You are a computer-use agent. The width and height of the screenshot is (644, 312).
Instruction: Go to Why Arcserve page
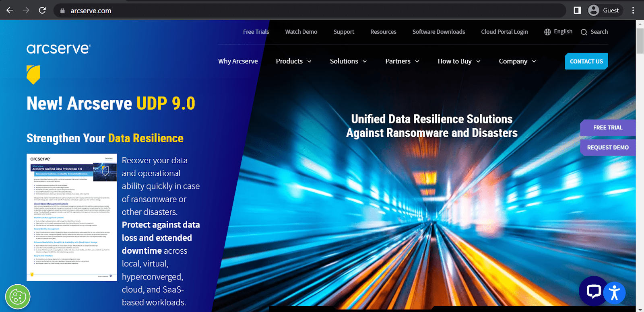pos(238,61)
